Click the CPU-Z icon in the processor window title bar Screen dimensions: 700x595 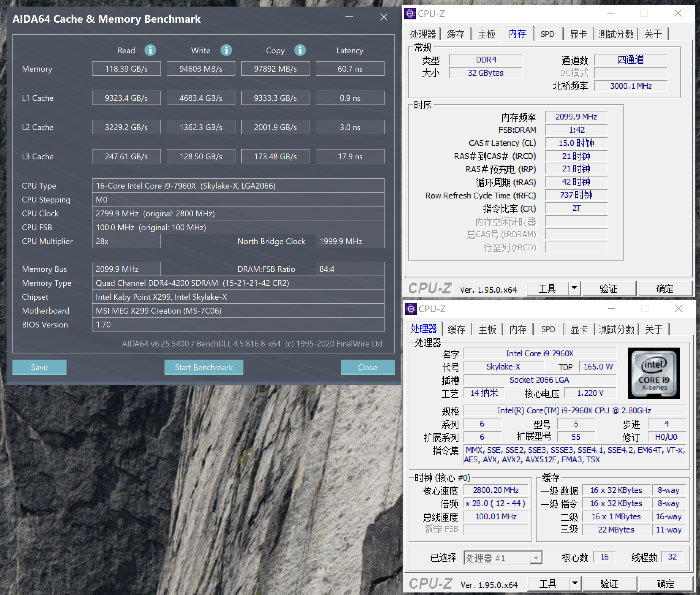point(411,309)
